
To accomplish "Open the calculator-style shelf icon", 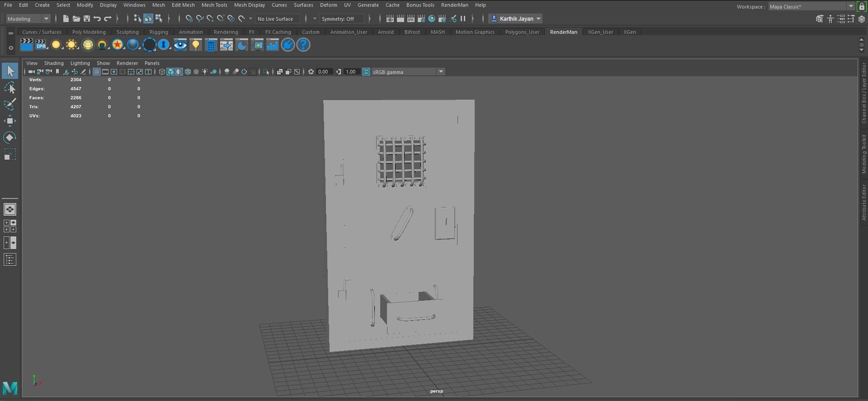I will (x=211, y=45).
